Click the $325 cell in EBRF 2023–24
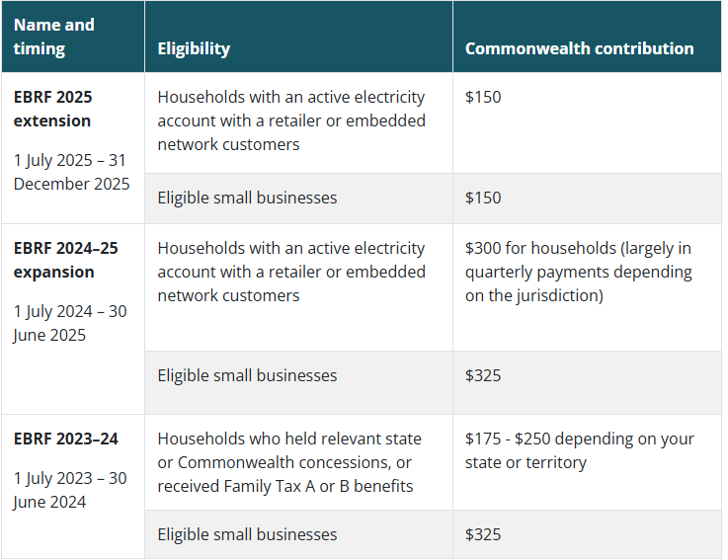Image resolution: width=728 pixels, height=560 pixels. click(x=587, y=534)
